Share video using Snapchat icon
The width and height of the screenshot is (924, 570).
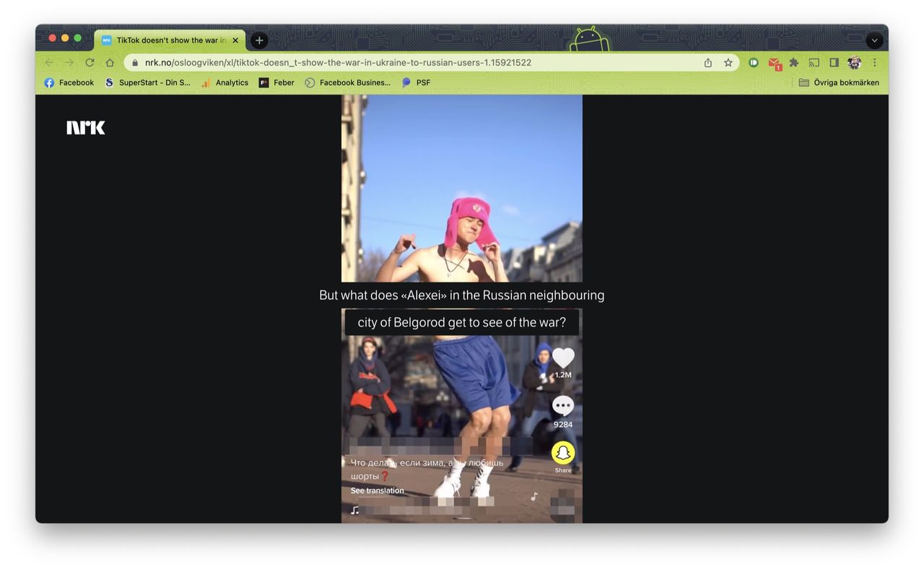coord(563,453)
